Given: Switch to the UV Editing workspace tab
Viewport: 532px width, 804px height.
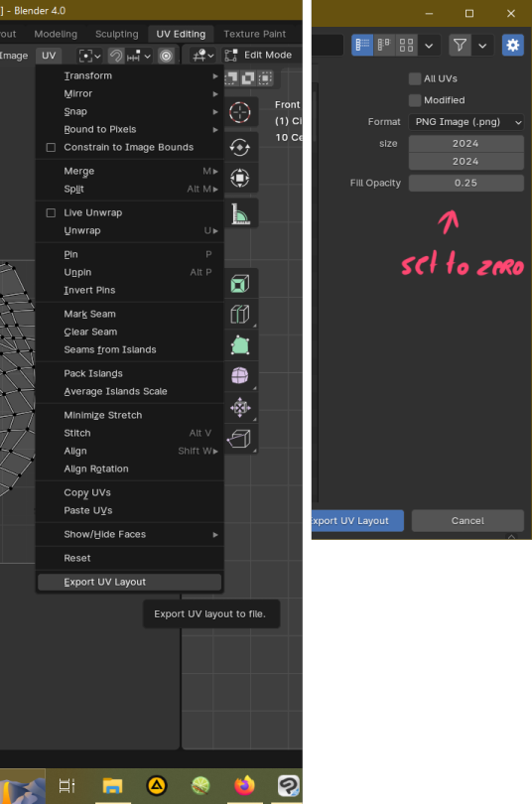Looking at the screenshot, I should pyautogui.click(x=181, y=34).
